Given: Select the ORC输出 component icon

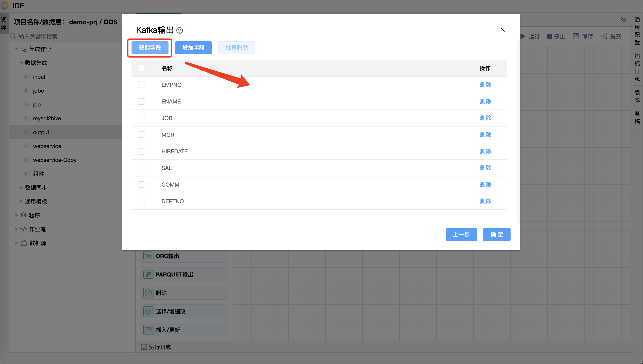Looking at the screenshot, I should coord(148,256).
